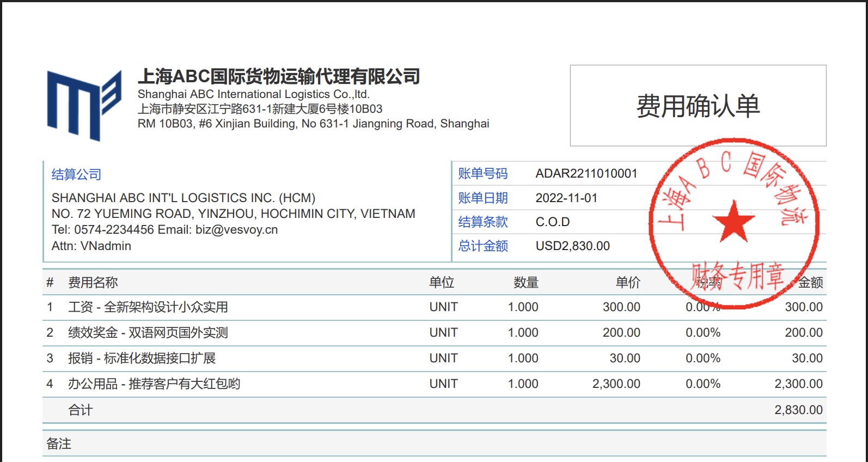This screenshot has width=868, height=462.
Task: Click the 财务专用章 text on the stamp
Action: point(737,276)
